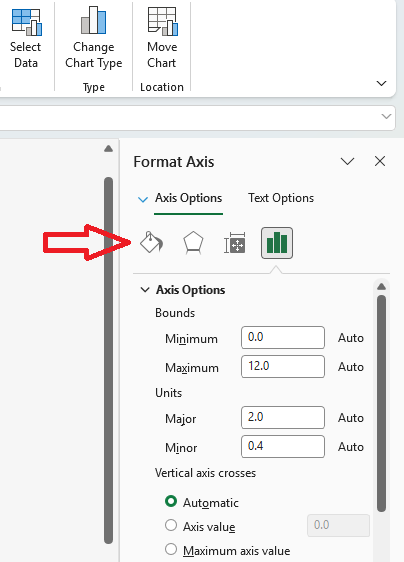Open the Format Axis pane options dropdown
Viewport: 404px width, 562px height.
347,161
